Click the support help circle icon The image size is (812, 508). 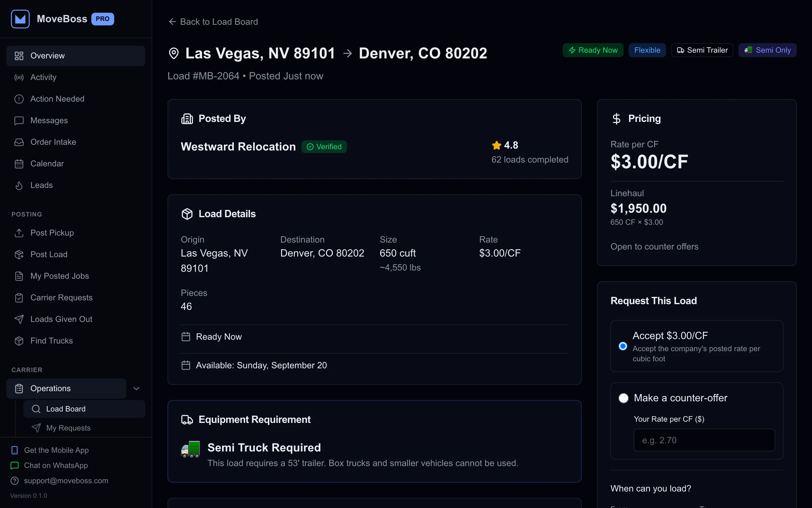click(x=15, y=481)
